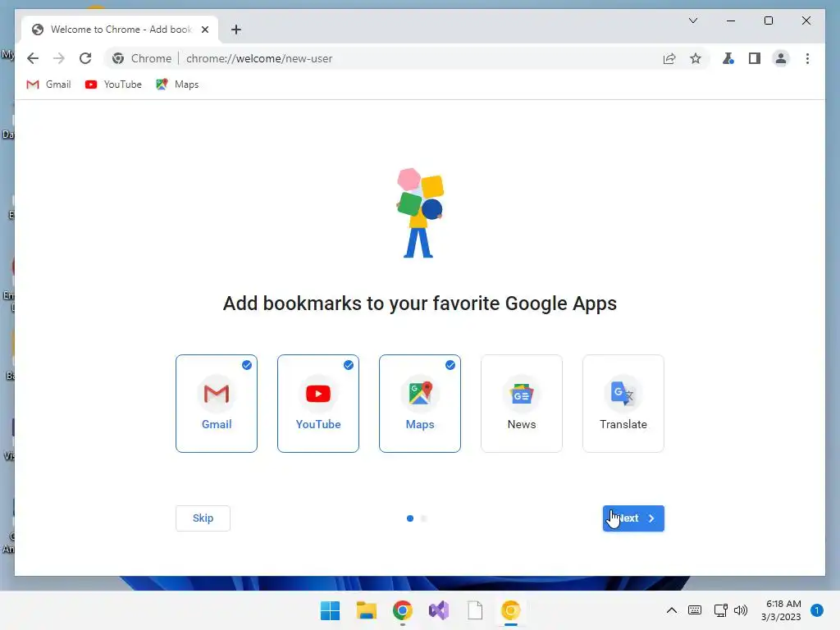Open the Windows Start menu
The image size is (840, 630).
click(x=330, y=610)
